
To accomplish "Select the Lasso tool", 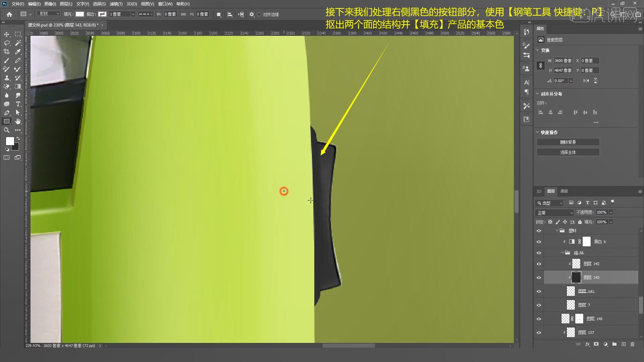I will (x=6, y=43).
